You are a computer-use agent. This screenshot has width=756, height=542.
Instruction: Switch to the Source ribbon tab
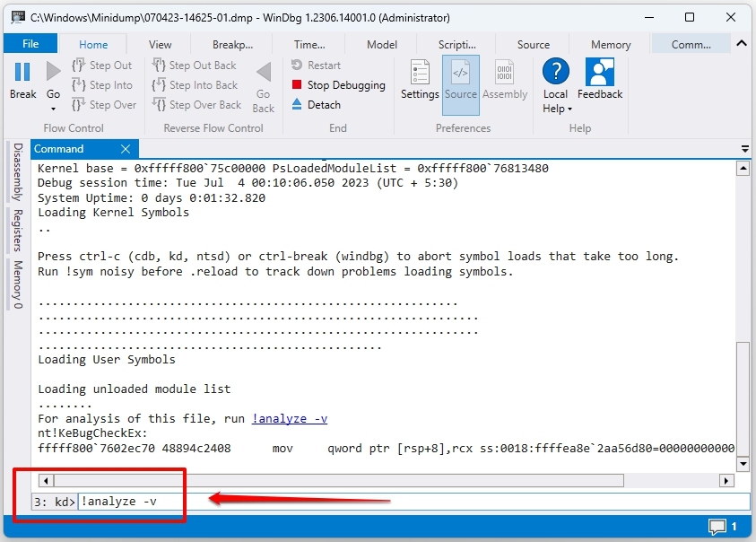coord(534,44)
